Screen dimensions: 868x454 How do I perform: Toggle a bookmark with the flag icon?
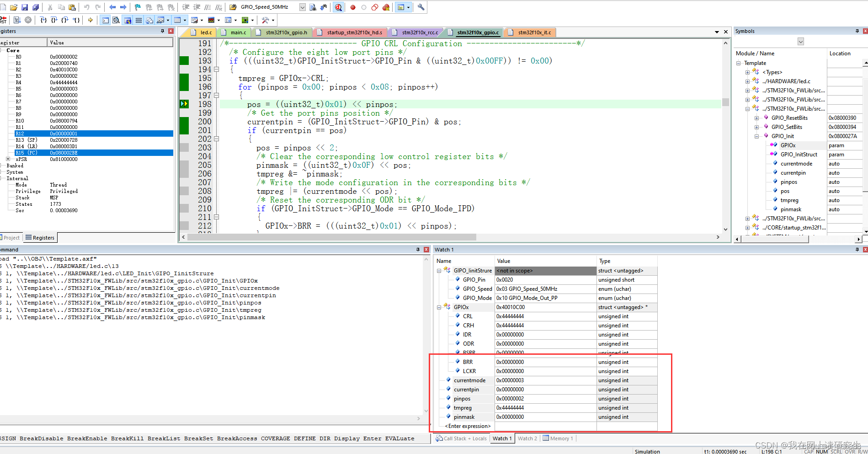click(x=137, y=7)
